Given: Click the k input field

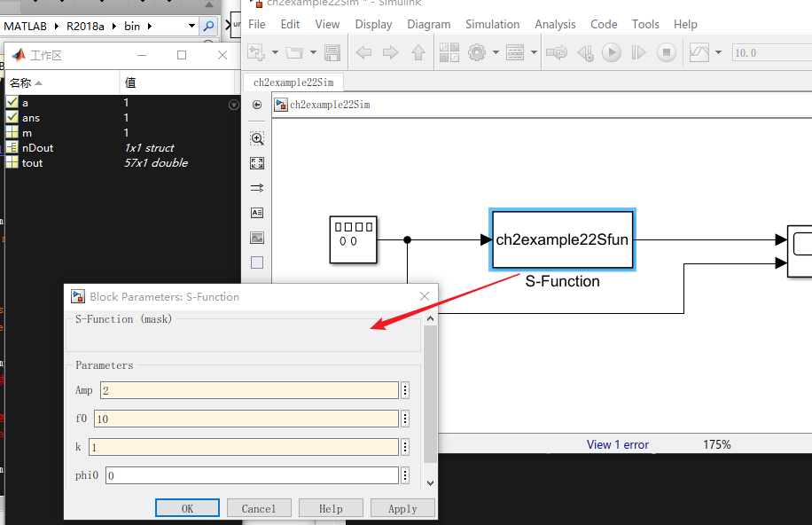Looking at the screenshot, I should pyautogui.click(x=244, y=447).
